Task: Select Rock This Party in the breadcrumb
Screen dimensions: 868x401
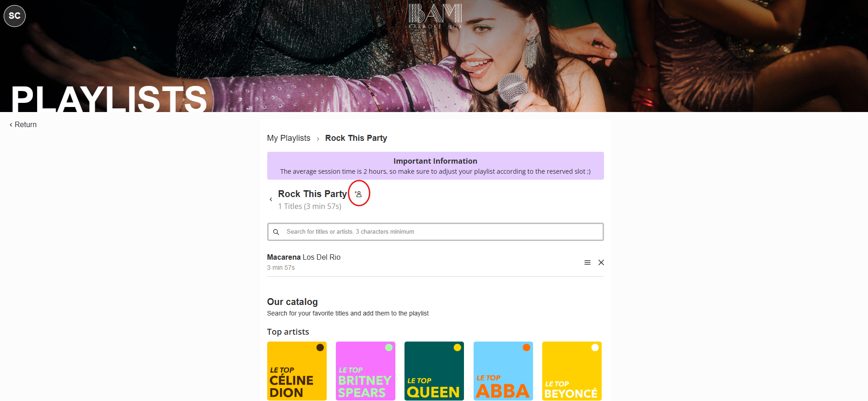Action: click(x=356, y=138)
